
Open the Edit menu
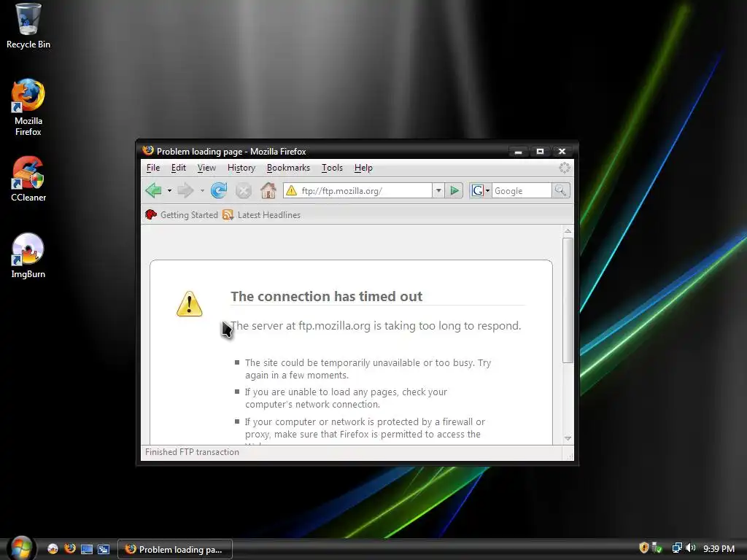pos(179,168)
